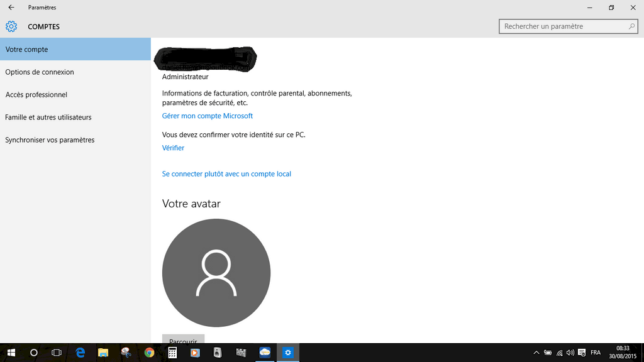Open the Calculator from the taskbar
The width and height of the screenshot is (644, 362).
tap(172, 353)
